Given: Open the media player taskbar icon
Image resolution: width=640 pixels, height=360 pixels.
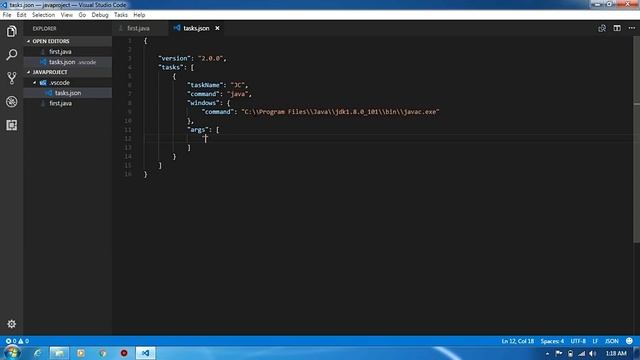Looking at the screenshot, I should click(x=81, y=353).
